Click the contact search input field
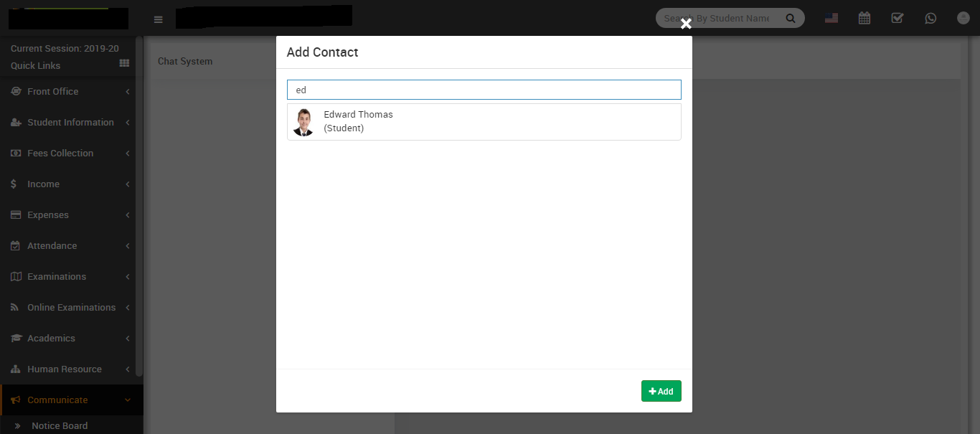 coord(484,90)
